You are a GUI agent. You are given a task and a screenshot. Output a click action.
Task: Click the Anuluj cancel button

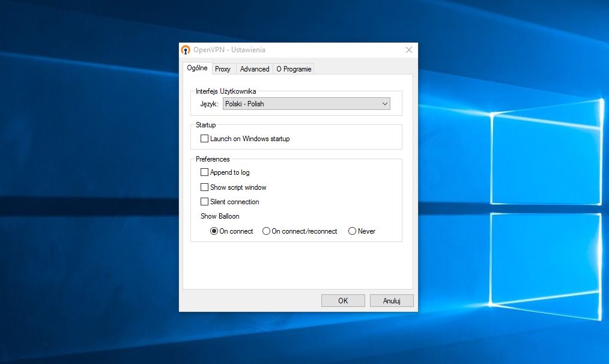392,301
